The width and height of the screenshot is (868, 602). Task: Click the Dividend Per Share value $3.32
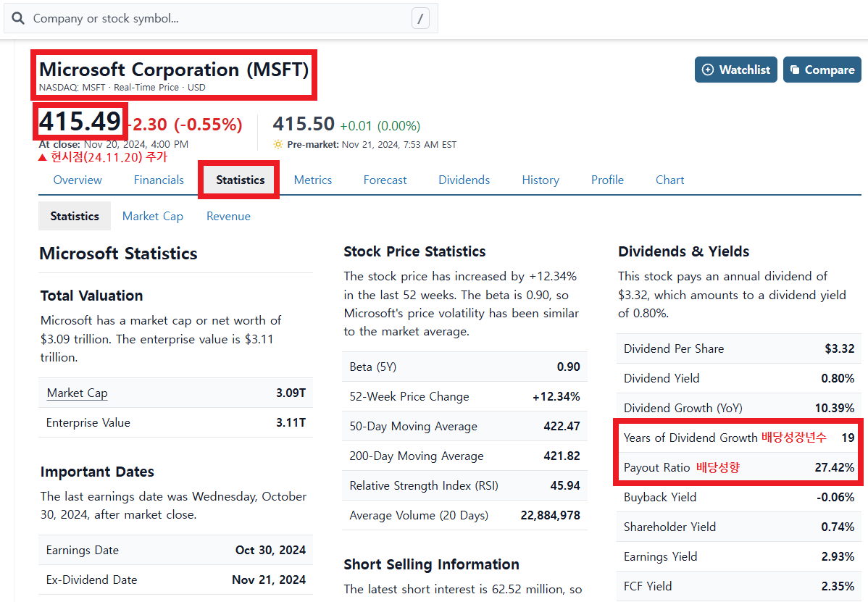(839, 348)
